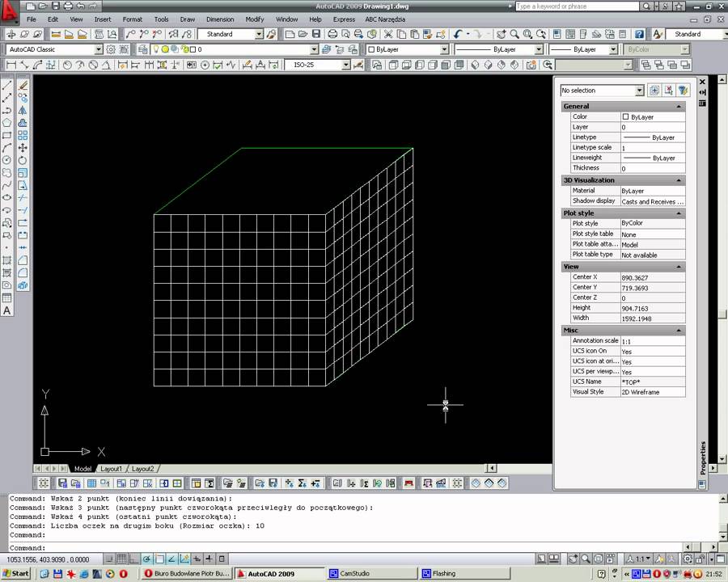
Task: Open the Windows Start button
Action: point(16,574)
